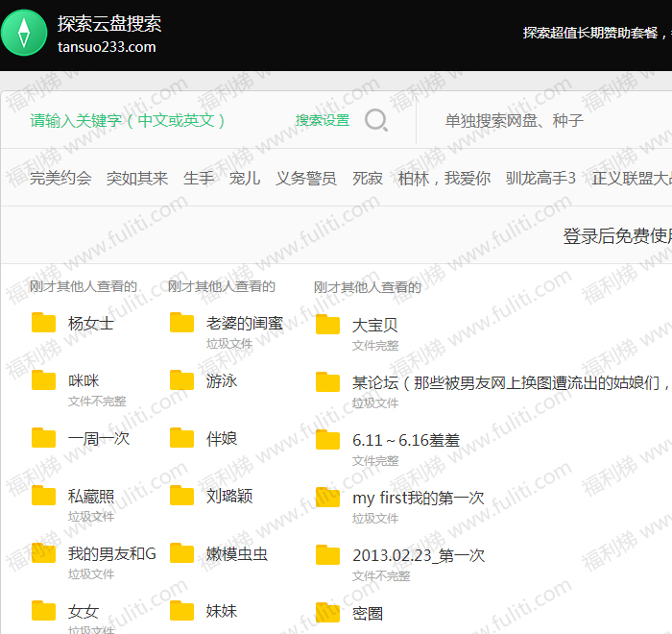The image size is (672, 634).
Task: Open 搜索设置 search settings
Action: click(x=323, y=120)
